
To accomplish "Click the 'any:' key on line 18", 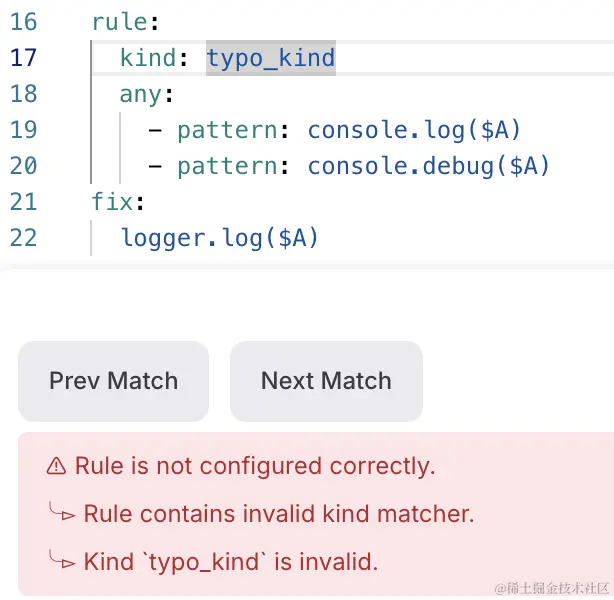I will 146,95.
